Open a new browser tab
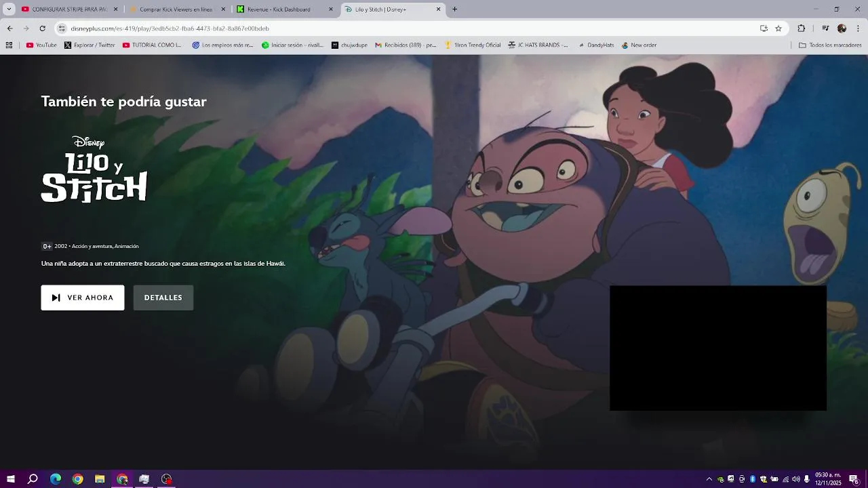Viewport: 868px width, 488px height. (455, 9)
